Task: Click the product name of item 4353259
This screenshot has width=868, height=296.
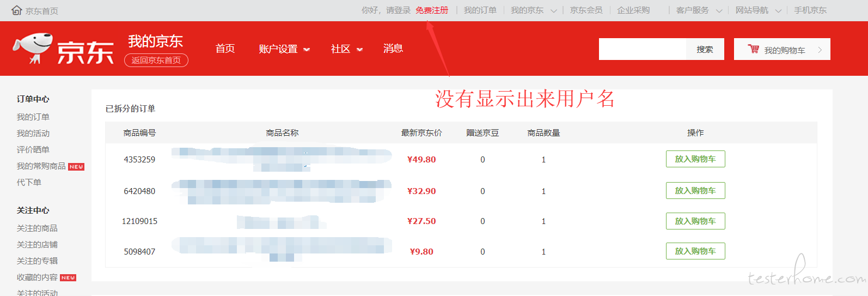Action: pos(282,159)
